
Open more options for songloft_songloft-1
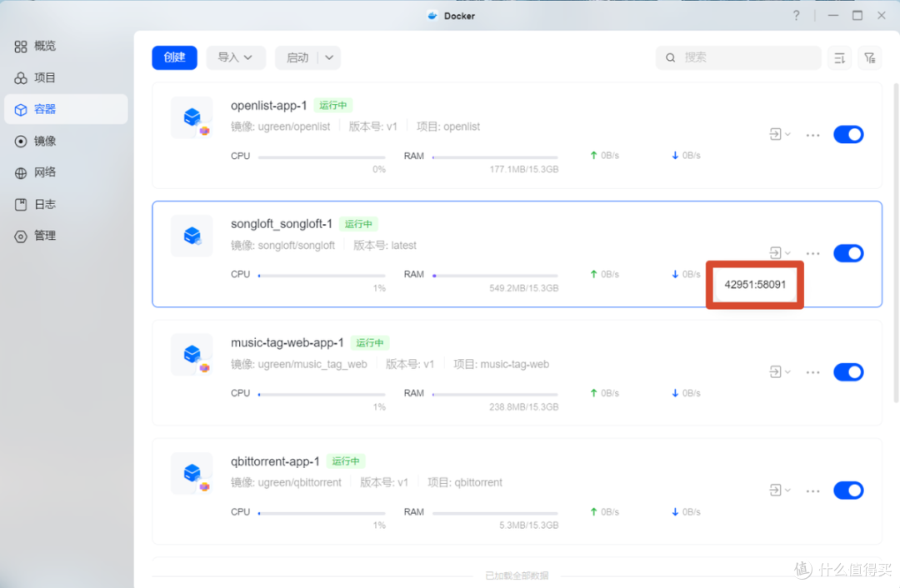click(812, 253)
